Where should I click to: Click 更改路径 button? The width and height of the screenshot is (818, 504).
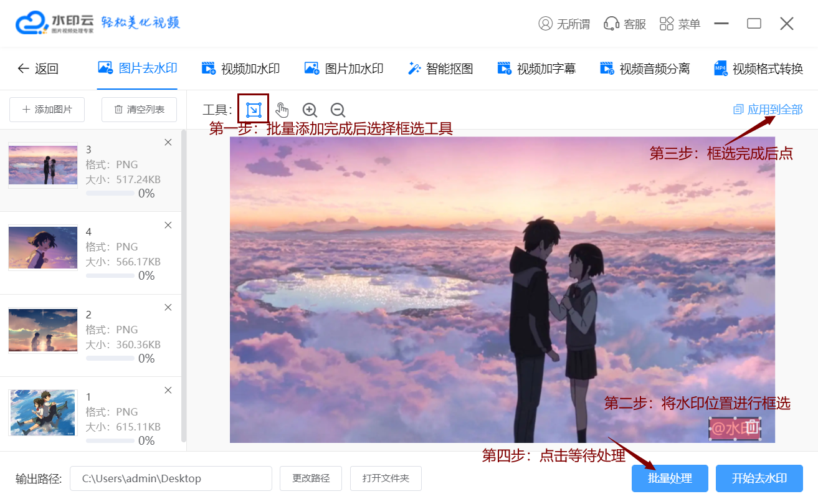pos(311,478)
